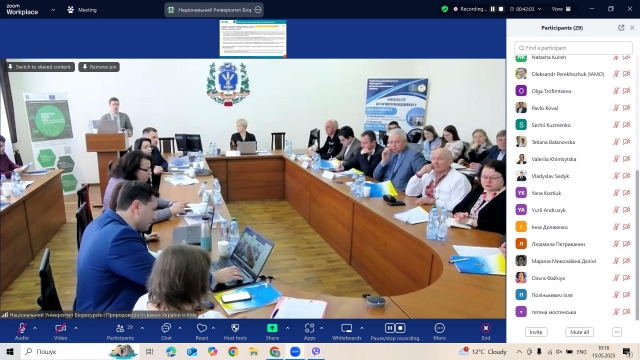Screen dimensions: 640x360
Task: Click the Mute all button
Action: pyautogui.click(x=579, y=332)
